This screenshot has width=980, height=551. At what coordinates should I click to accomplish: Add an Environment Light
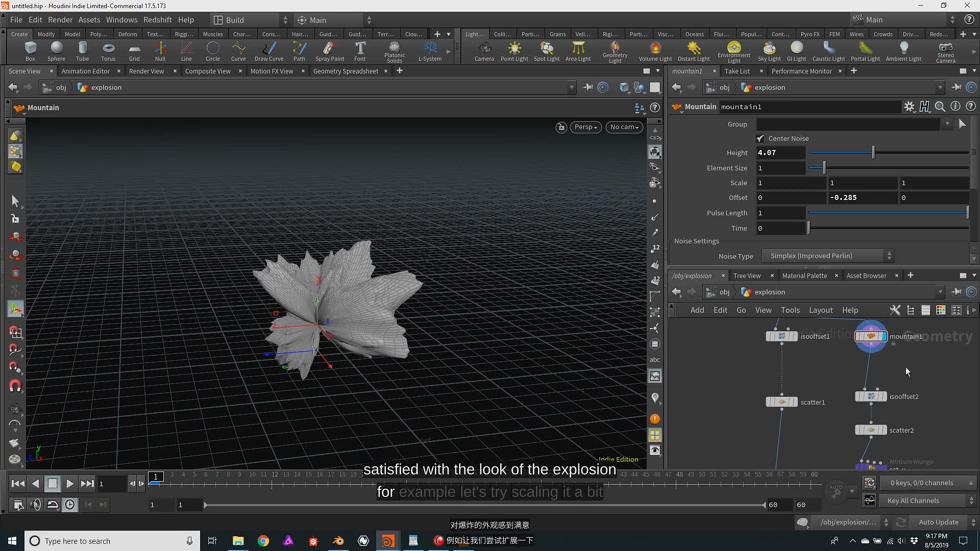(x=734, y=53)
